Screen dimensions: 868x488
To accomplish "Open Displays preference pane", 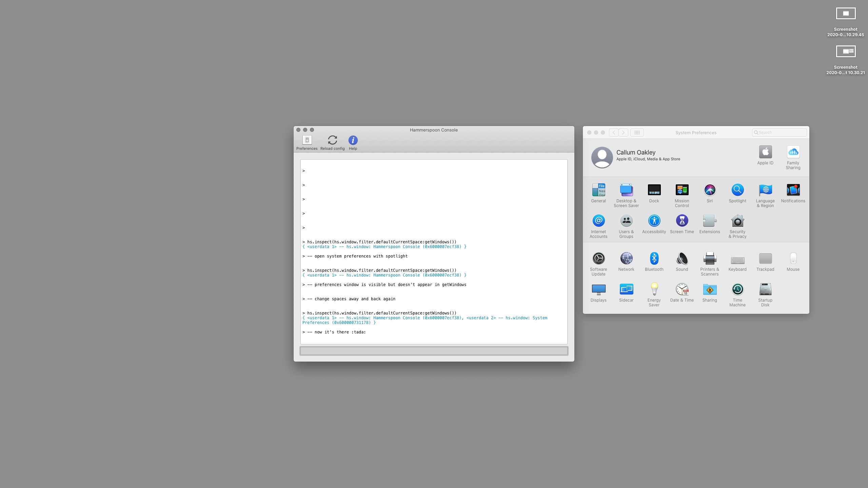I will point(598,289).
